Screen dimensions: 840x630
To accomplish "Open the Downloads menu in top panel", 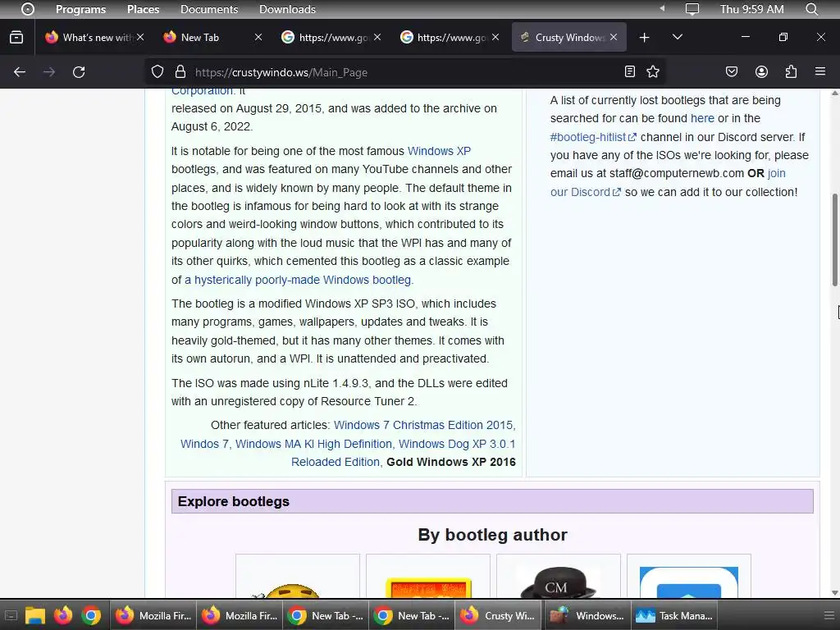I will tap(287, 9).
